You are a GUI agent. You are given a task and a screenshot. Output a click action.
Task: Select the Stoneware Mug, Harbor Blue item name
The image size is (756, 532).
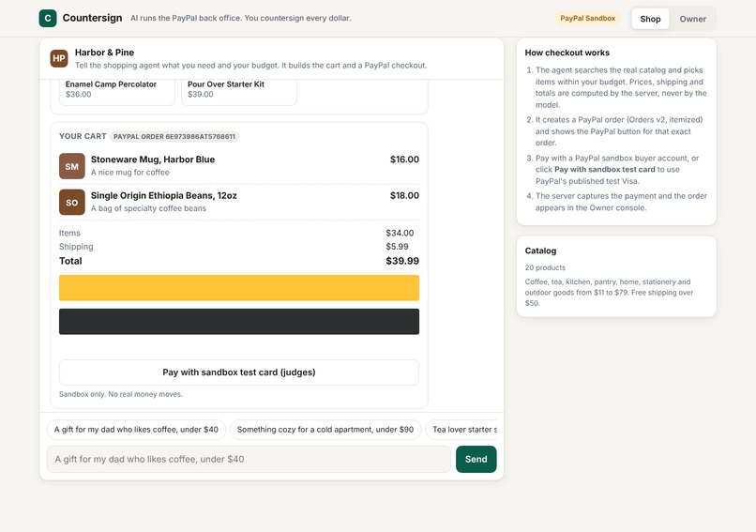coord(153,160)
